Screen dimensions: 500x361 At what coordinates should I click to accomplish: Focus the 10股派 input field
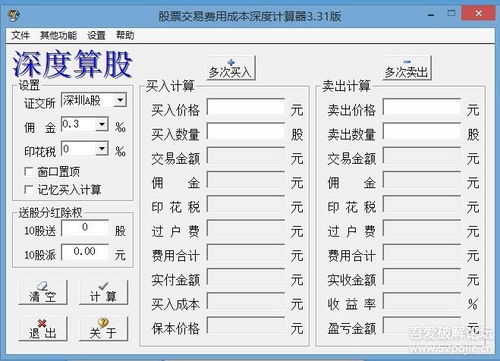85,252
